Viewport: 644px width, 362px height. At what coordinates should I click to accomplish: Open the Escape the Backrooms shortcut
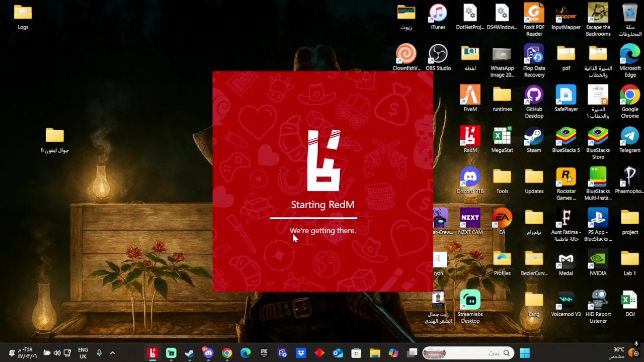[x=598, y=21]
